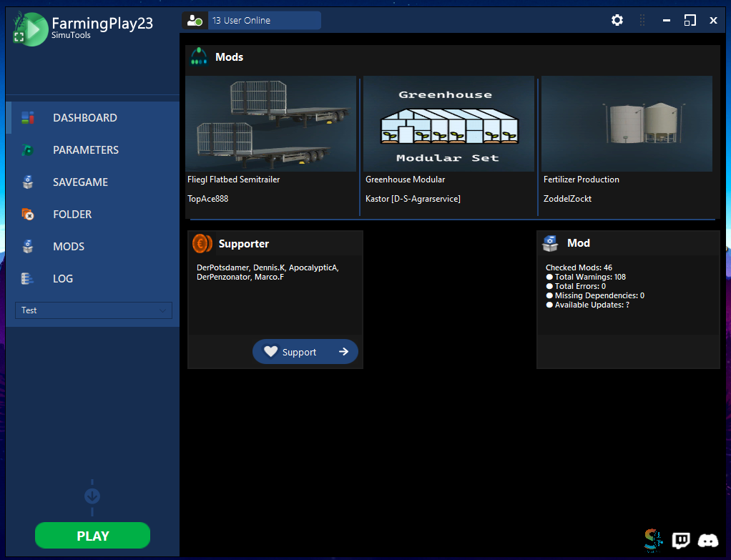Click the green PLAY button
This screenshot has width=731, height=560.
(93, 535)
